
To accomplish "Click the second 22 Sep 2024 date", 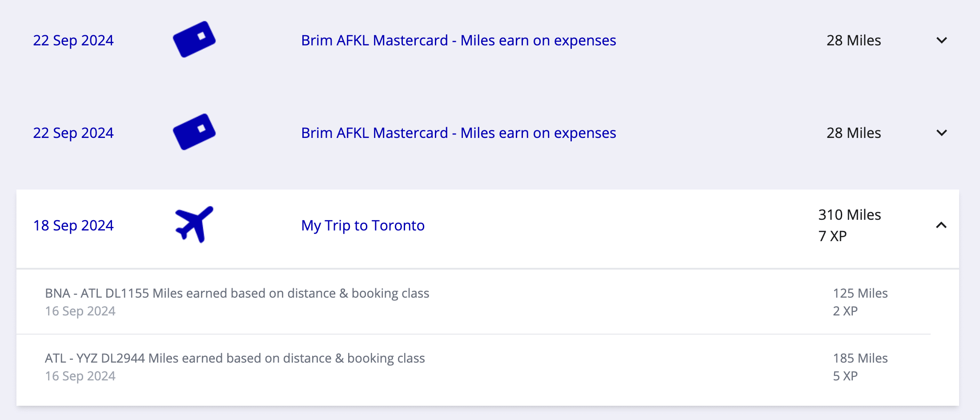I will tap(73, 133).
